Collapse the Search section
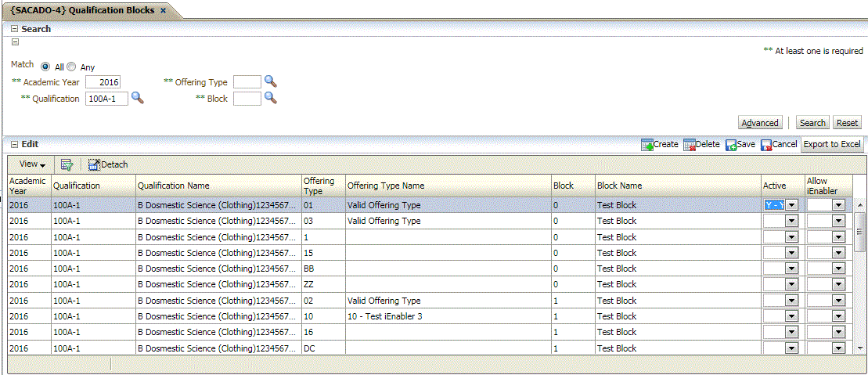This screenshot has height=375, width=868. (x=14, y=29)
